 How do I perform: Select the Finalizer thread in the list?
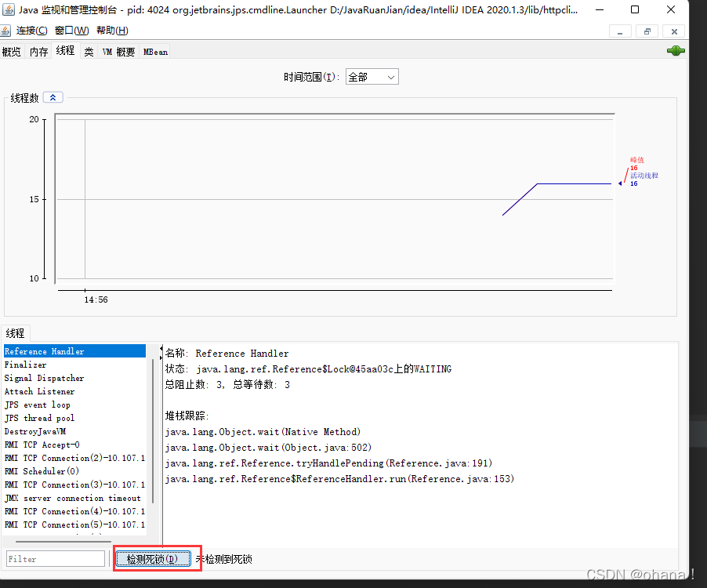47,365
